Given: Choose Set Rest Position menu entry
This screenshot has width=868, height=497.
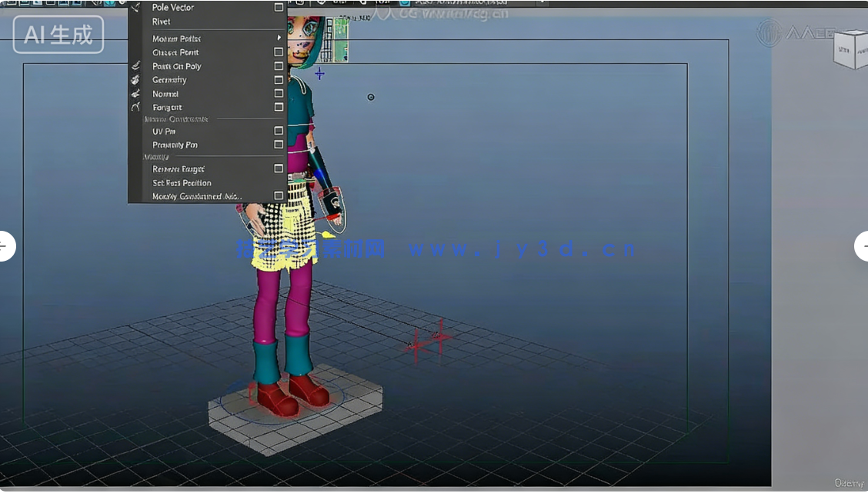Looking at the screenshot, I should pyautogui.click(x=182, y=183).
